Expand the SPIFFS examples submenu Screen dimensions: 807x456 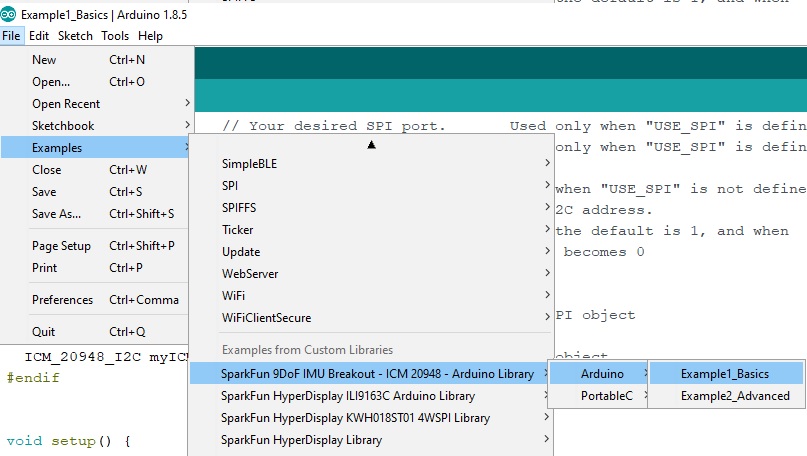(x=371, y=208)
